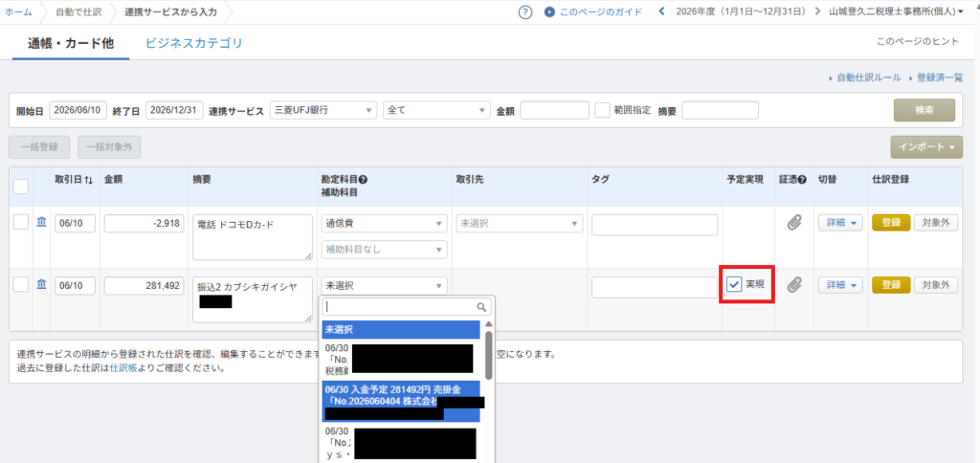Open the 全て filter dropdown
980x463 pixels.
pos(436,110)
